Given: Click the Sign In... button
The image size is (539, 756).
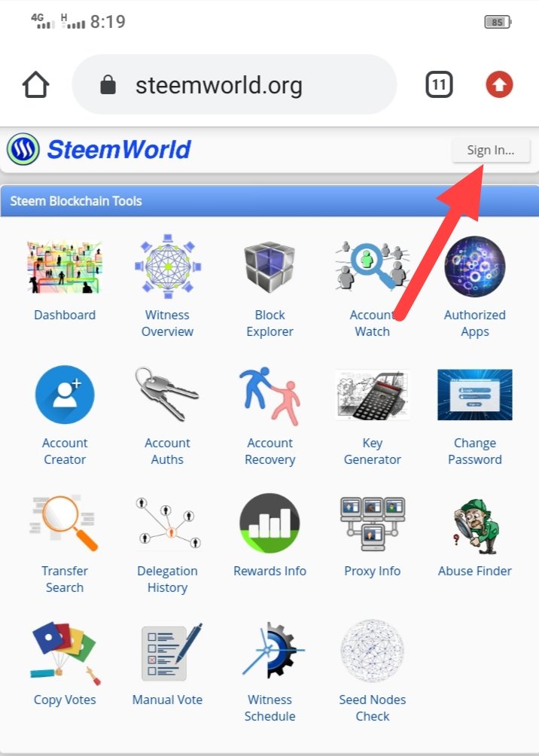Looking at the screenshot, I should pos(491,150).
